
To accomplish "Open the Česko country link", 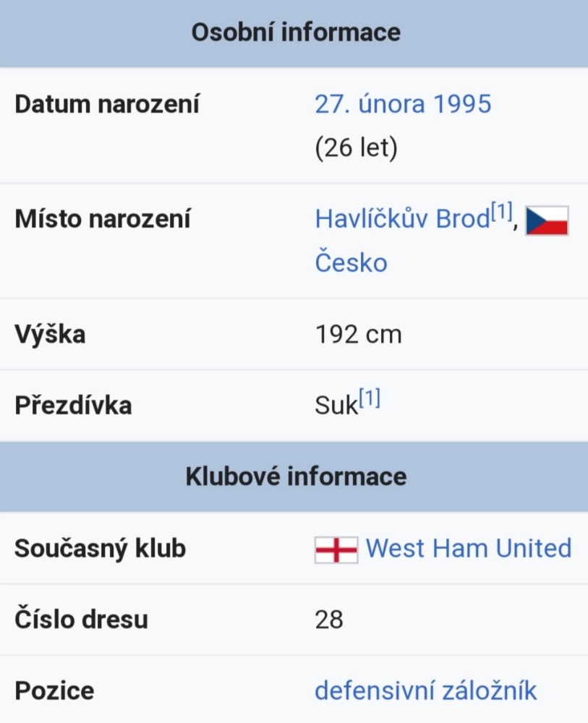I will 351,263.
